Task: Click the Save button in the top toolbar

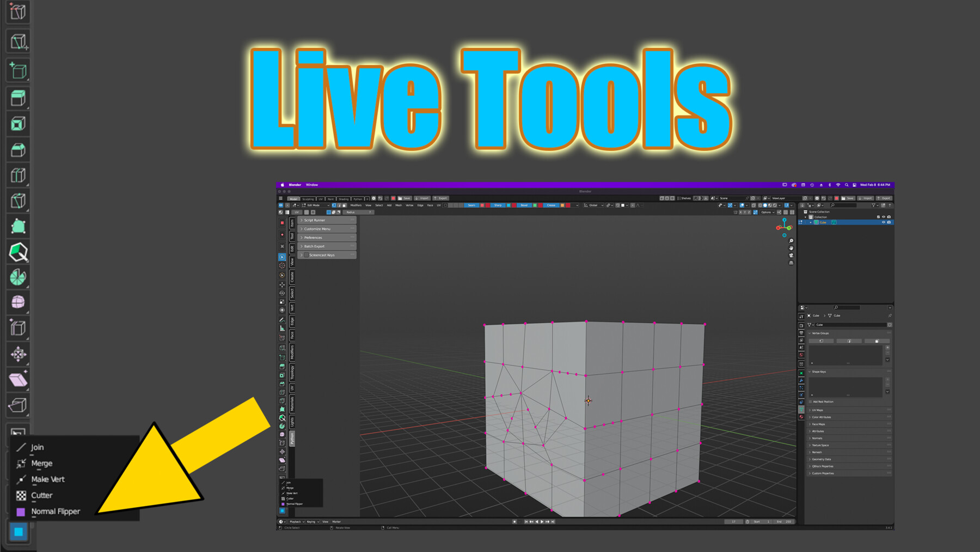Action: coord(406,198)
